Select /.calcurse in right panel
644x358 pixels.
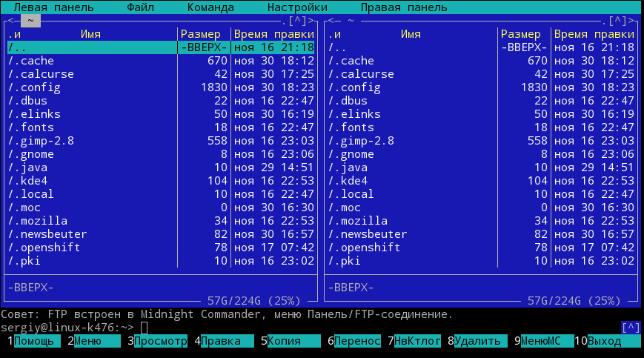click(482, 74)
